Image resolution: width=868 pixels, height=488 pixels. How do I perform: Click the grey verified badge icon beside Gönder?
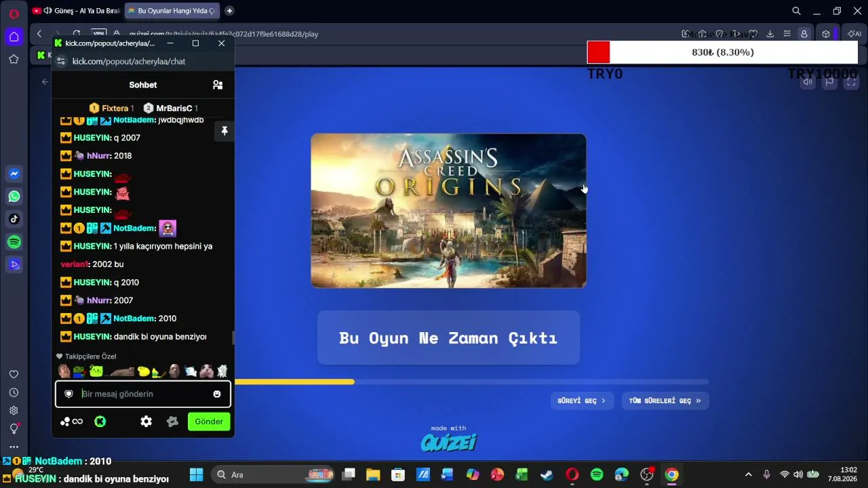(x=172, y=422)
